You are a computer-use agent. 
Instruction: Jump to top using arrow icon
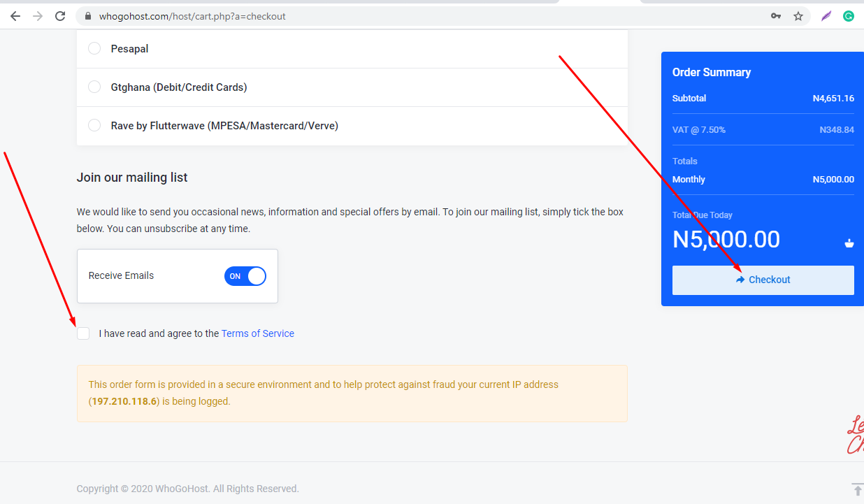[x=858, y=489]
